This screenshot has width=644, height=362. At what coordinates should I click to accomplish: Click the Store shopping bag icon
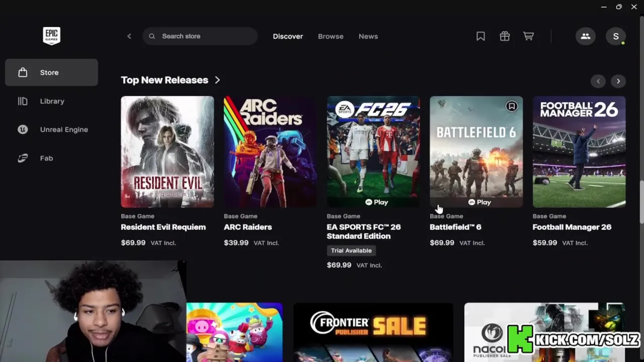click(23, 72)
